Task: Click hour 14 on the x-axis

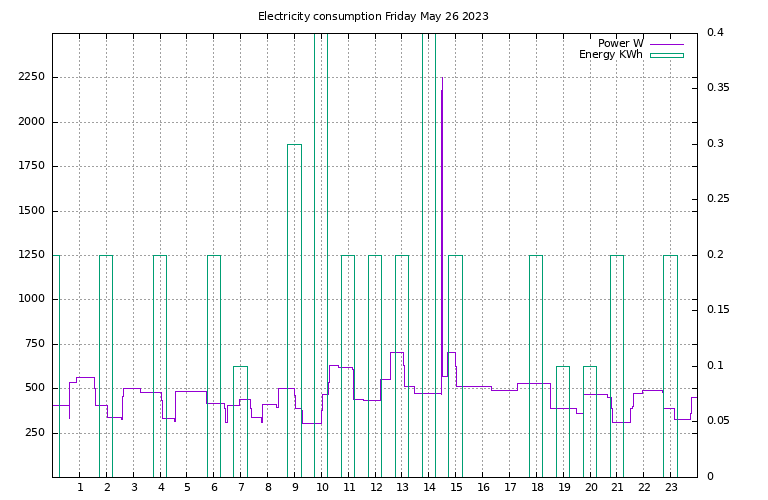Action: (430, 488)
